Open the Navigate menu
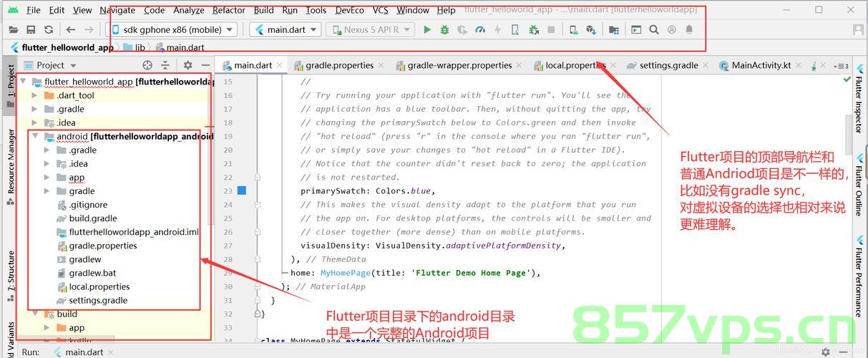This screenshot has width=868, height=358. [x=117, y=10]
